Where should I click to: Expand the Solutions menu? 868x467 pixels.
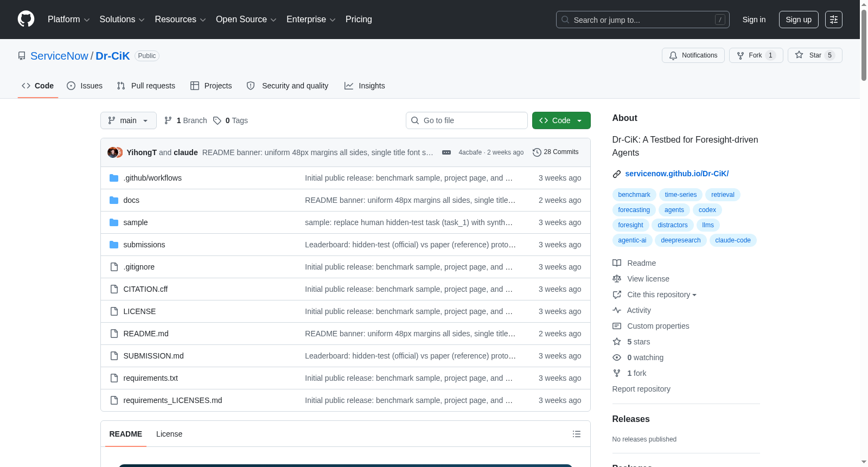click(x=122, y=20)
